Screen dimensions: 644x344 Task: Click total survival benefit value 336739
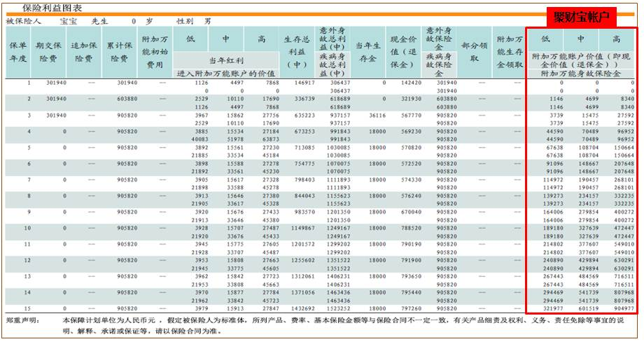click(x=304, y=99)
